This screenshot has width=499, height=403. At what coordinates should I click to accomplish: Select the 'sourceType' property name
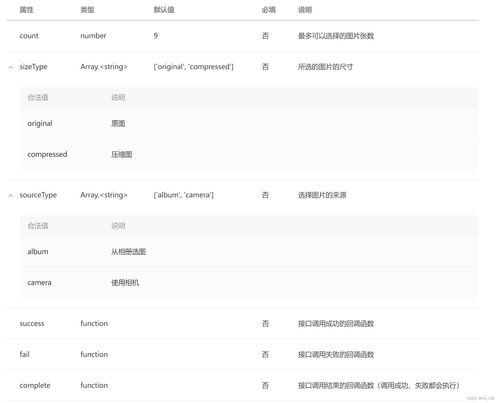click(x=38, y=195)
